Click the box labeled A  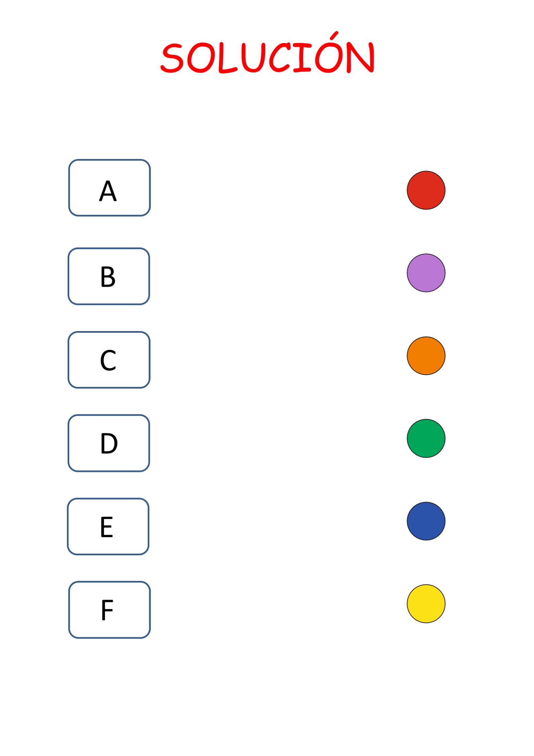tap(109, 188)
